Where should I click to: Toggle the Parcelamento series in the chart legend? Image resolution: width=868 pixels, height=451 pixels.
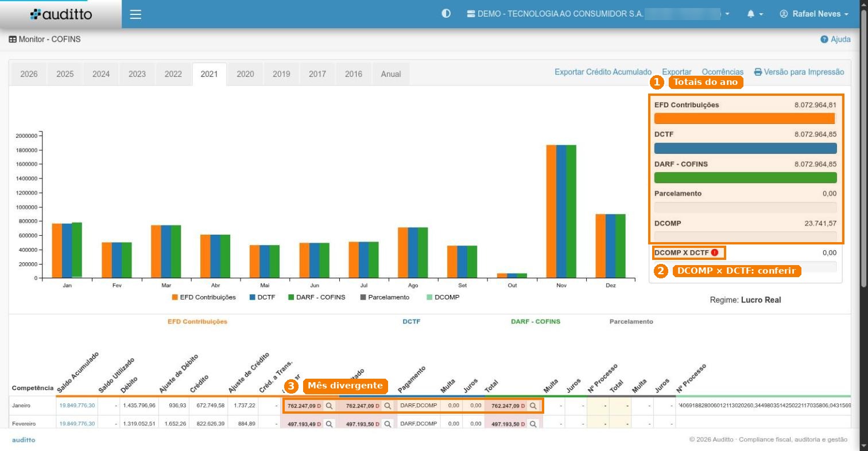[385, 297]
